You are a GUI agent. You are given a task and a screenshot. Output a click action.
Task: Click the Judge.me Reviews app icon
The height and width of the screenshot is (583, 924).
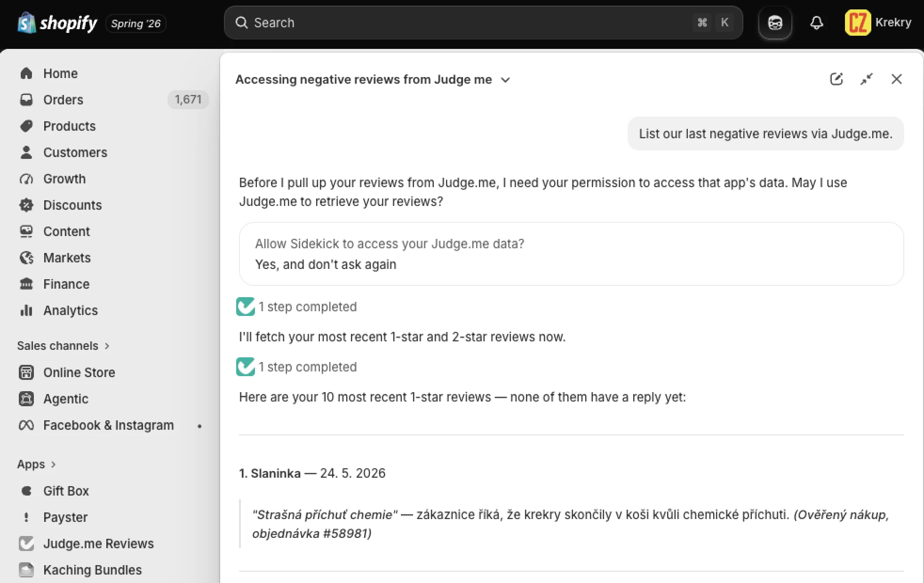click(26, 544)
